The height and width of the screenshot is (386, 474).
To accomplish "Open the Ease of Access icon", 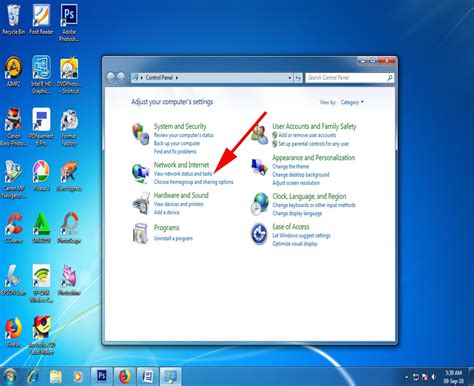I will 259,234.
